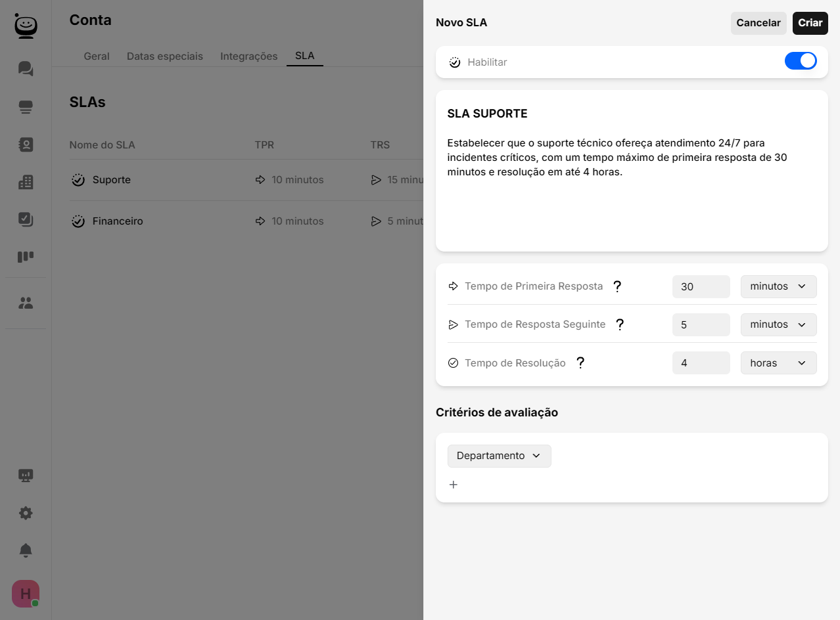
Task: Open the kanban board sidebar icon
Action: click(x=26, y=257)
